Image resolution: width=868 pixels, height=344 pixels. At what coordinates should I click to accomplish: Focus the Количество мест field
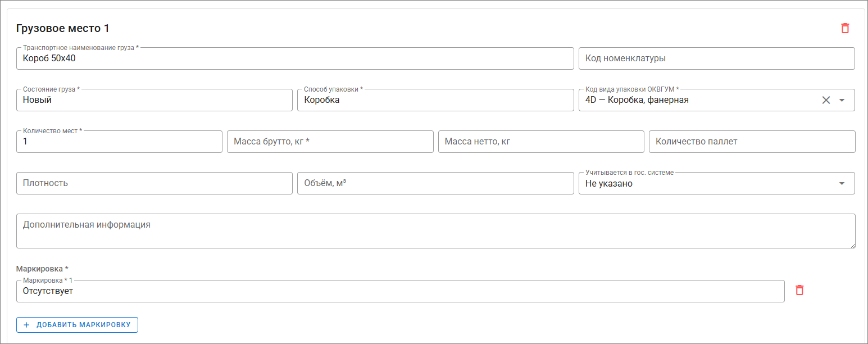tap(119, 142)
